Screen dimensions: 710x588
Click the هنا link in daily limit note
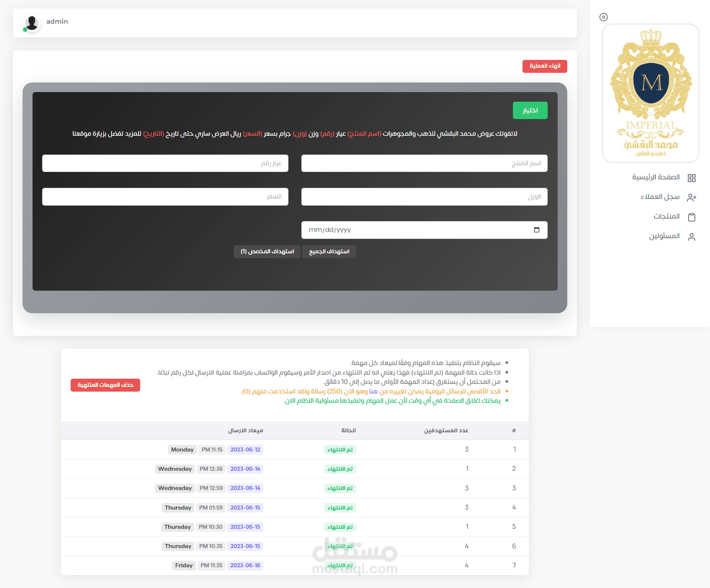coord(373,391)
